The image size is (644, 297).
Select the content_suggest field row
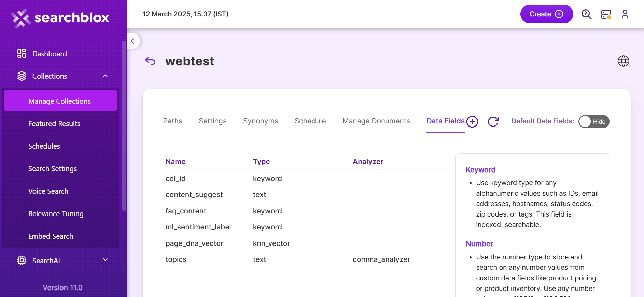coord(306,195)
